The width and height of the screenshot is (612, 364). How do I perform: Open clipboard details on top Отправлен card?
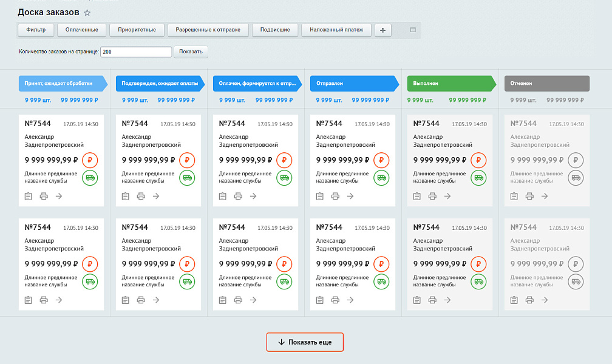319,196
